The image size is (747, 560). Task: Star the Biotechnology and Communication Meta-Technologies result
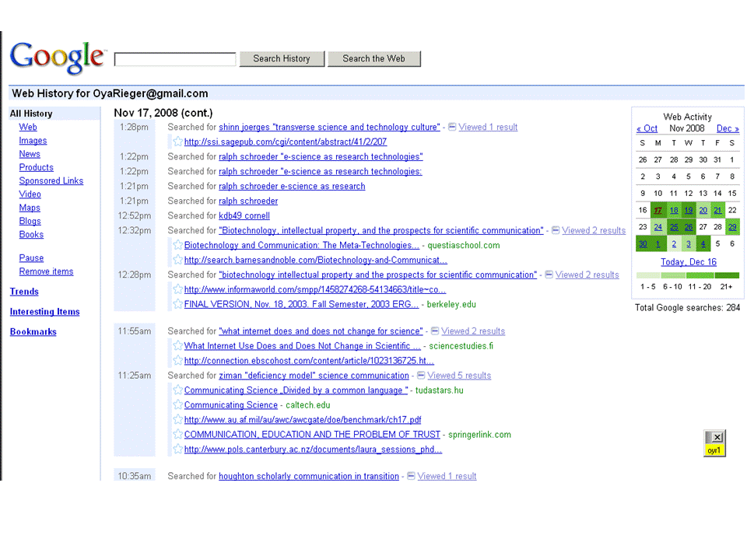pos(177,245)
